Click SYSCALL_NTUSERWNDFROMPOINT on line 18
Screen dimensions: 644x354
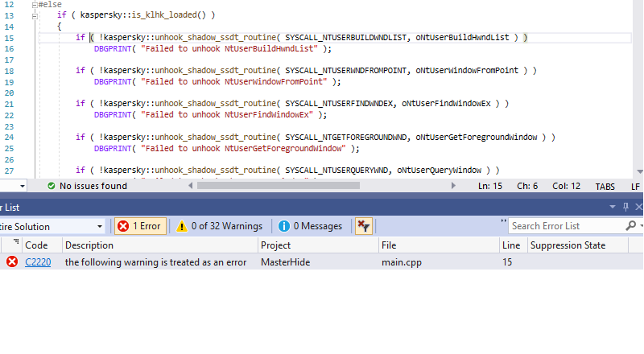[x=346, y=70]
